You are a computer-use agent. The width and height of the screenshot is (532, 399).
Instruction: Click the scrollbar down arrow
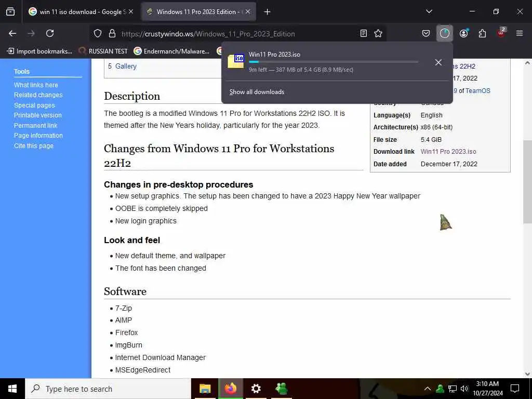point(528,374)
